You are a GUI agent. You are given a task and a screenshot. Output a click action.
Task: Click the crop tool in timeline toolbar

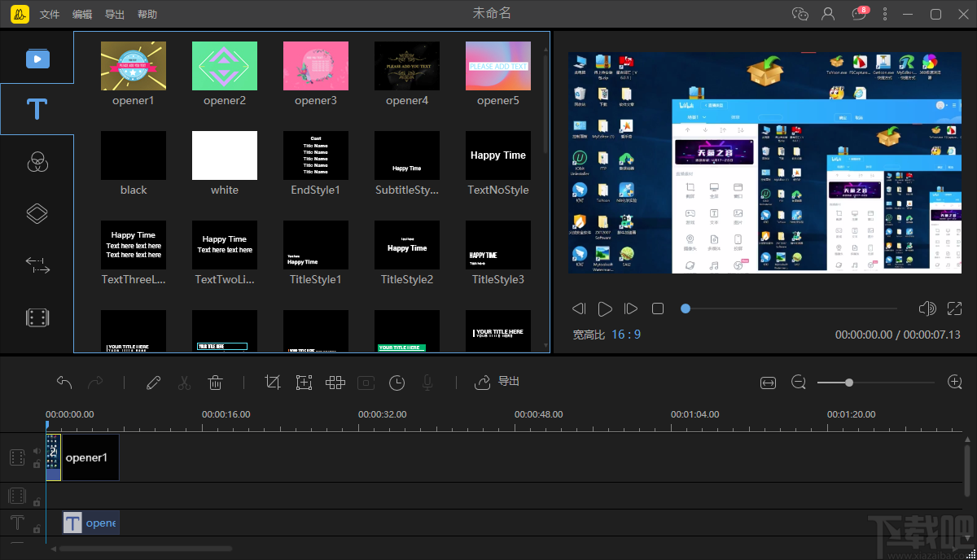(273, 383)
